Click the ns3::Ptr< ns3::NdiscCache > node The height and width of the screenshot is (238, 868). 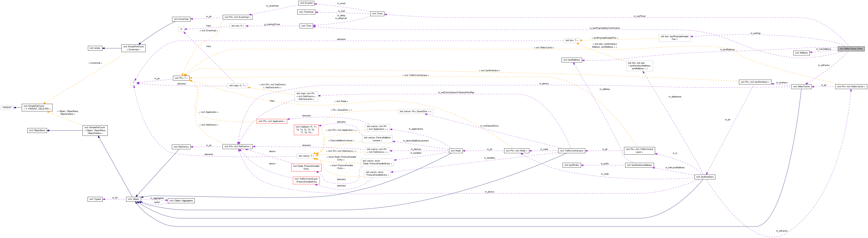tap(851, 86)
